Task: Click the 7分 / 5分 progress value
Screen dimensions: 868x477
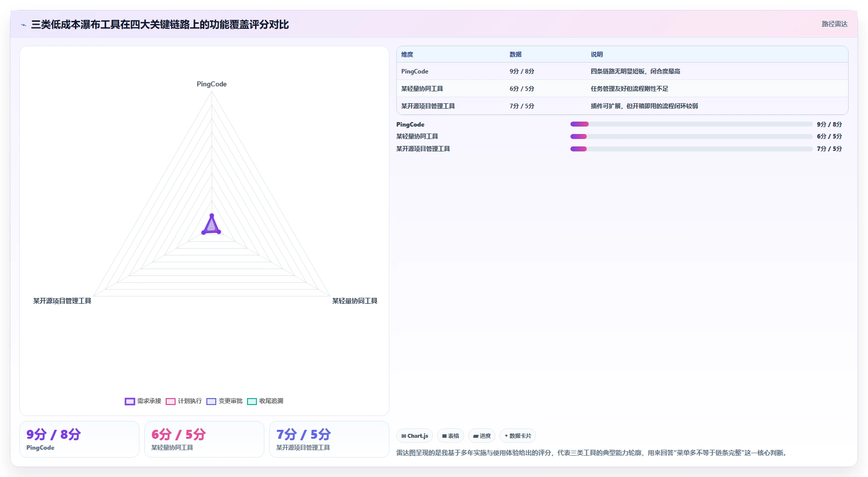Action: [x=829, y=149]
